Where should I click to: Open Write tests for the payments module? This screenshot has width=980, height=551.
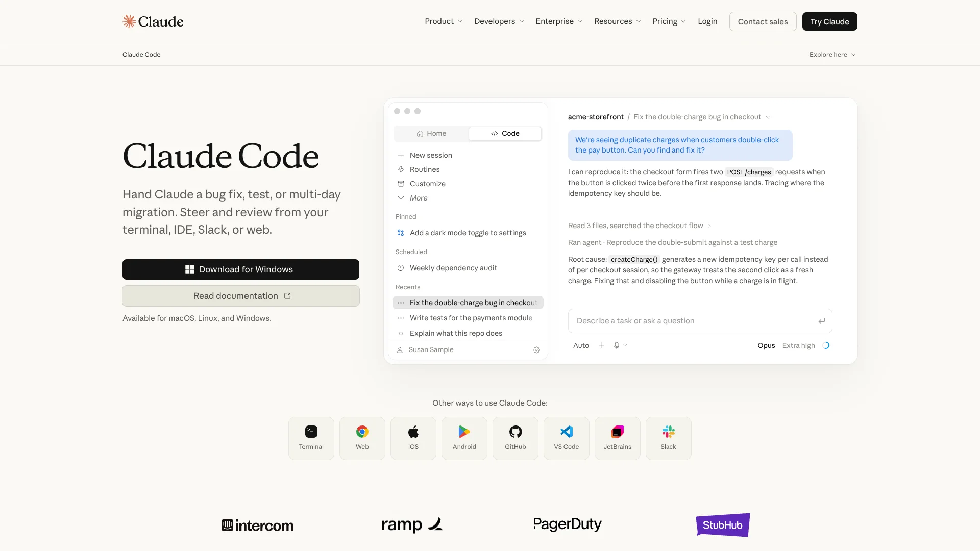(468, 318)
